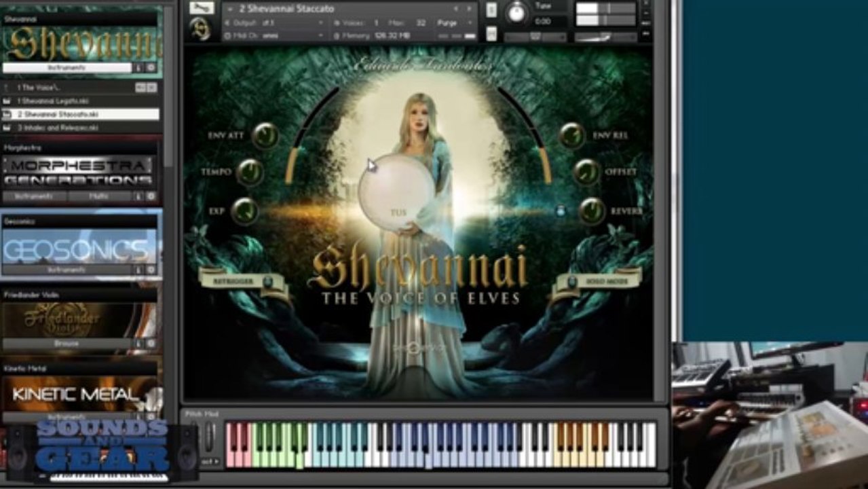The image size is (868, 489).
Task: Open the Geosonics Instruments tab
Action: tap(67, 270)
